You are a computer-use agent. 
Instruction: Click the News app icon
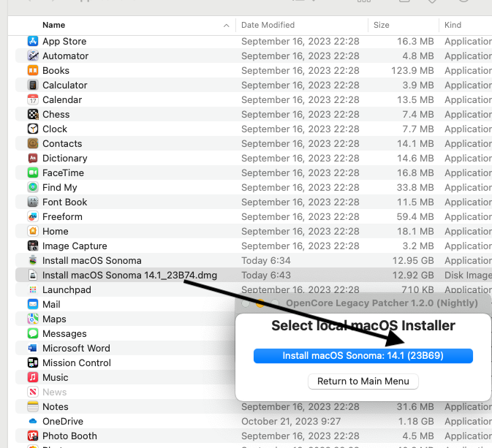click(x=33, y=392)
